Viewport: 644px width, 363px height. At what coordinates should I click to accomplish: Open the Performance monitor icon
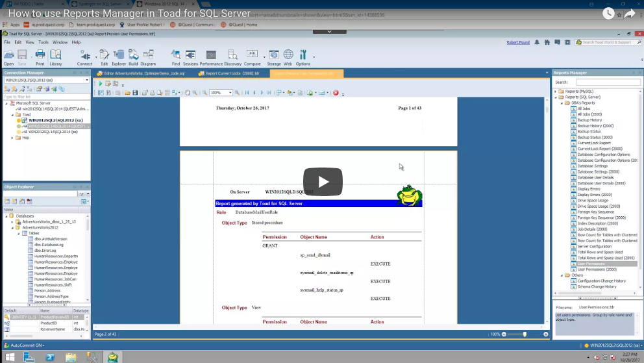(211, 57)
